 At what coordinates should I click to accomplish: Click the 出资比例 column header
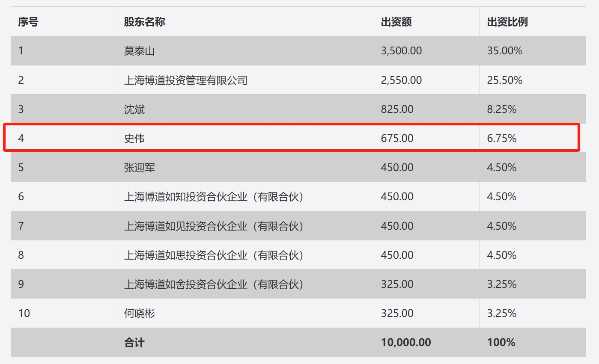pos(507,22)
